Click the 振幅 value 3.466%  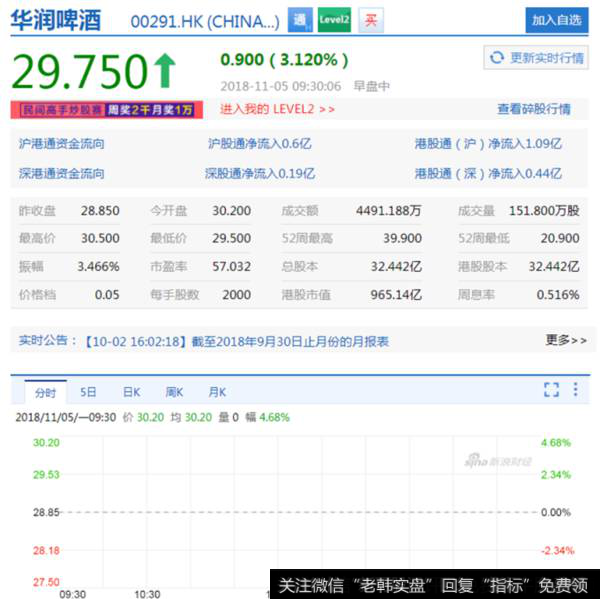pyautogui.click(x=99, y=266)
